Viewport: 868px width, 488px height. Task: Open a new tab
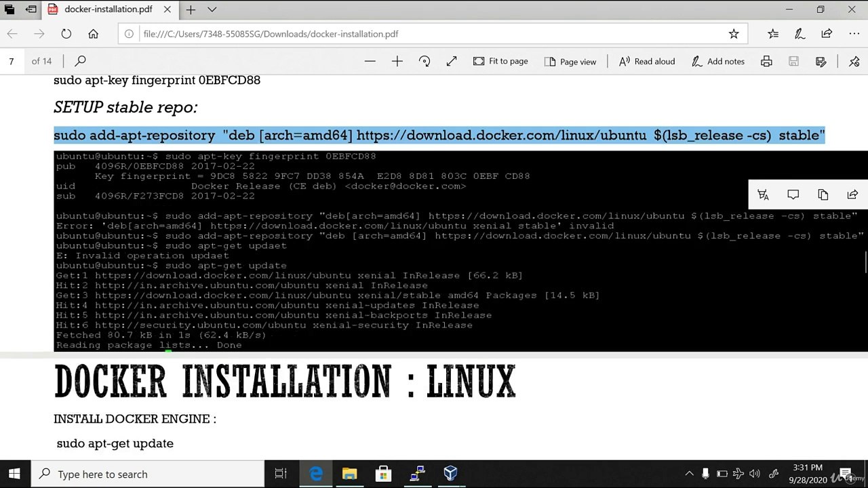191,9
